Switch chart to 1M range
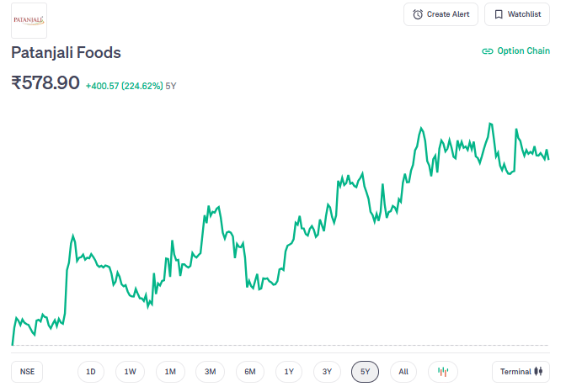The height and width of the screenshot is (392, 566). click(x=170, y=372)
